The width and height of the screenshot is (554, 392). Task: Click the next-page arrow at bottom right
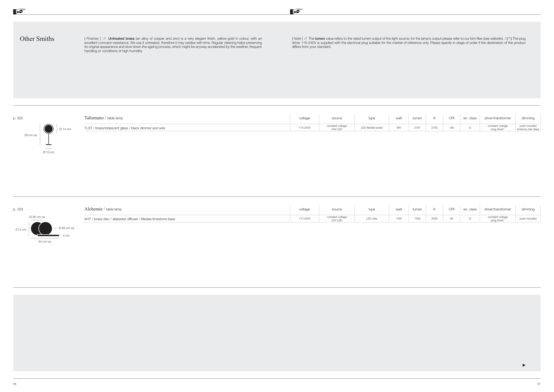524,365
